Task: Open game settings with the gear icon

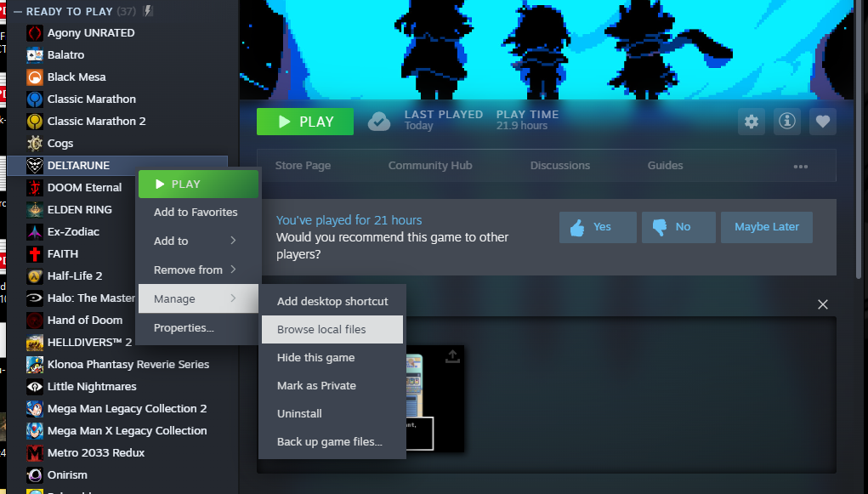Action: 752,122
